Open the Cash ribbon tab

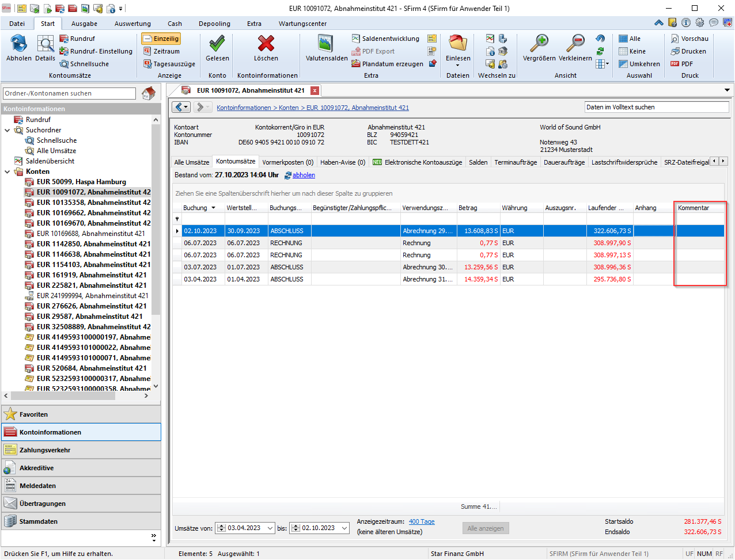coord(175,24)
